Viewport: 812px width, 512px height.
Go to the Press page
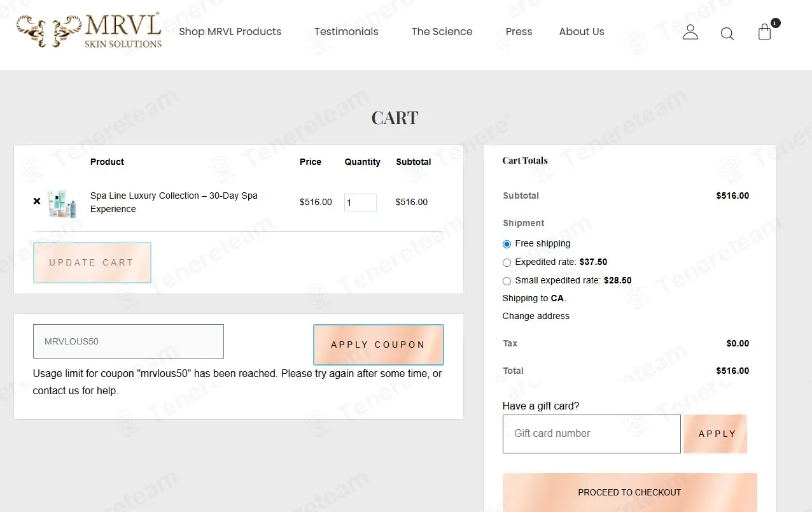point(519,31)
